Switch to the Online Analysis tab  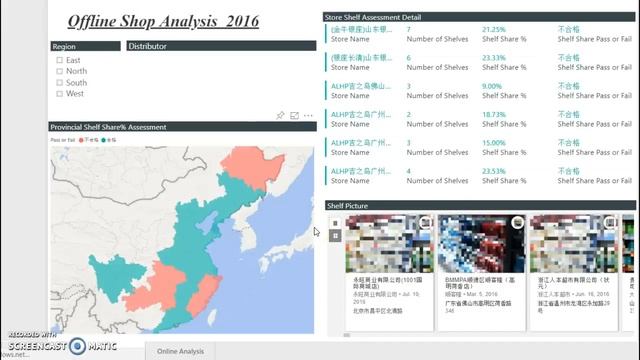pyautogui.click(x=180, y=351)
